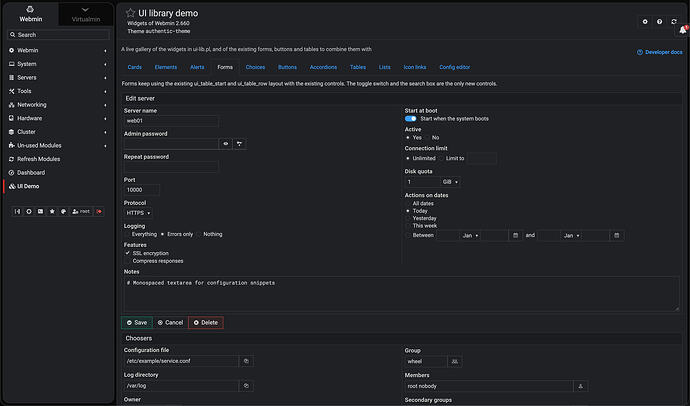This screenshot has height=406, width=690.
Task: Open directory chooser for Log directory
Action: 246,386
